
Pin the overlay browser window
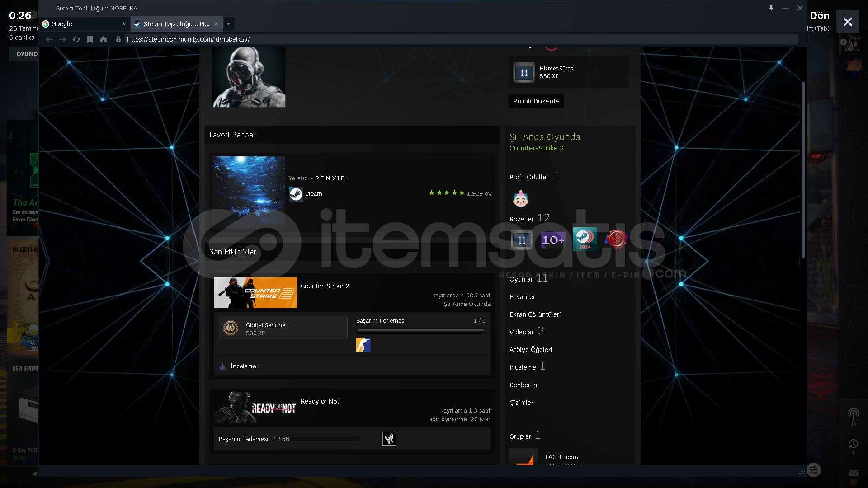point(771,8)
